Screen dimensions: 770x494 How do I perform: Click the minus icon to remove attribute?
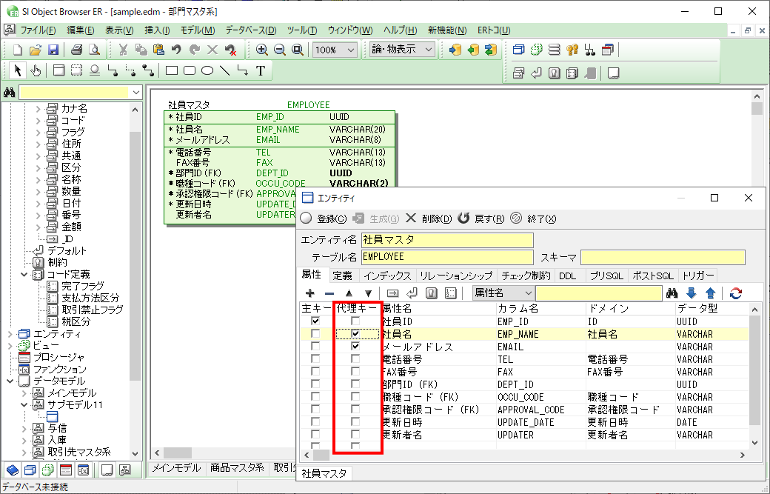pos(329,293)
